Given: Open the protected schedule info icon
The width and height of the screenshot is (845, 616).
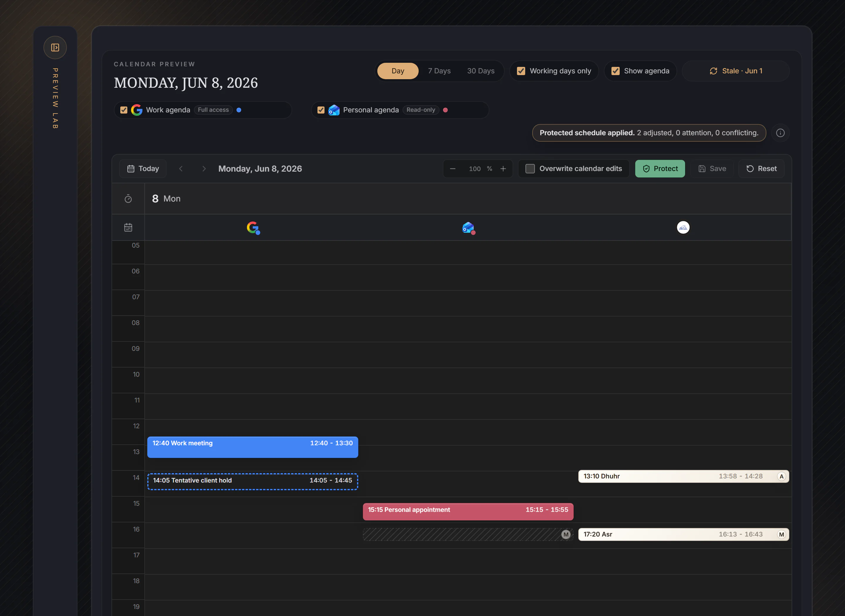Looking at the screenshot, I should 780,133.
